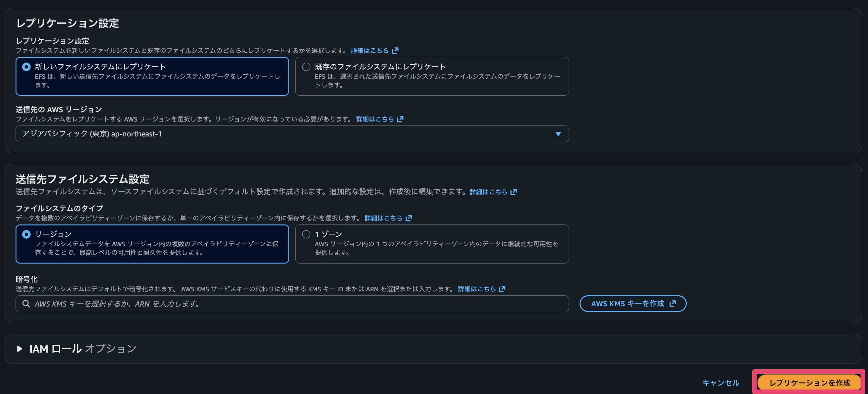Click external link icon inside AWS KMS キーを作成 button
This screenshot has height=394, width=868.
point(673,303)
